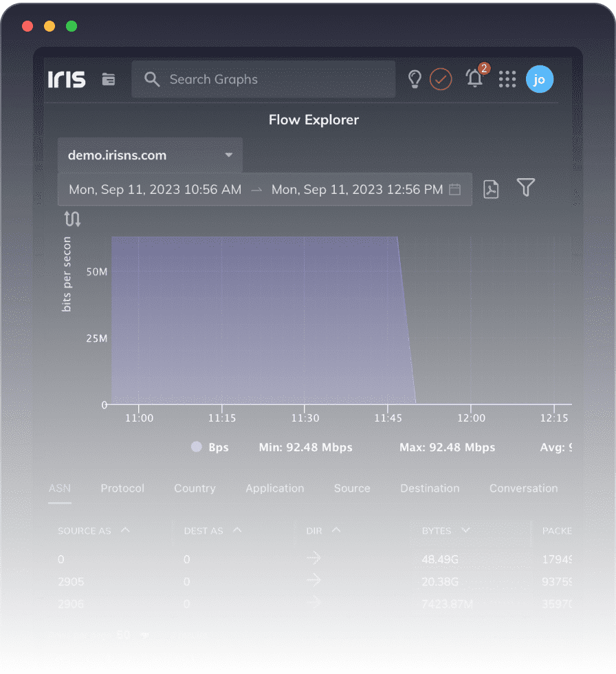Open the apps grid menu

[x=507, y=79]
